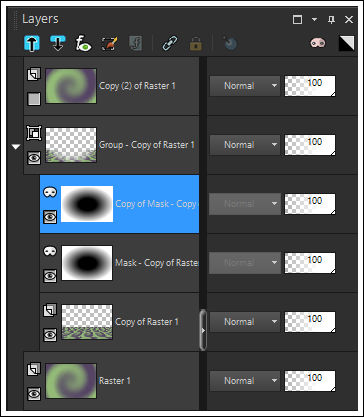The height and width of the screenshot is (417, 364).
Task: Click the opacity slider of Raster 1 layer
Action: click(x=310, y=381)
